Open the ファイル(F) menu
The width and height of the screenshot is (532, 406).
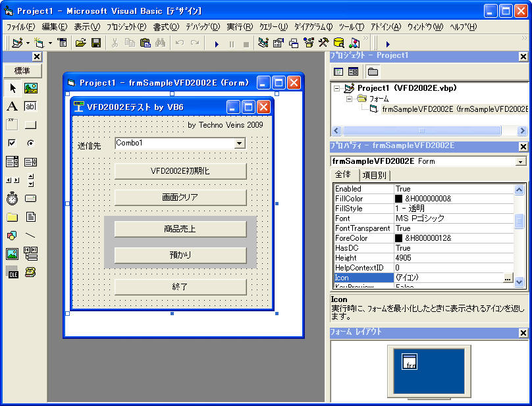click(x=20, y=27)
